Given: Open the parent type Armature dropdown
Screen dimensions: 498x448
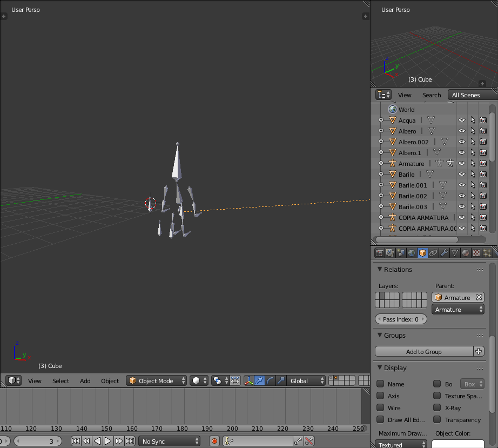Looking at the screenshot, I should tap(458, 310).
